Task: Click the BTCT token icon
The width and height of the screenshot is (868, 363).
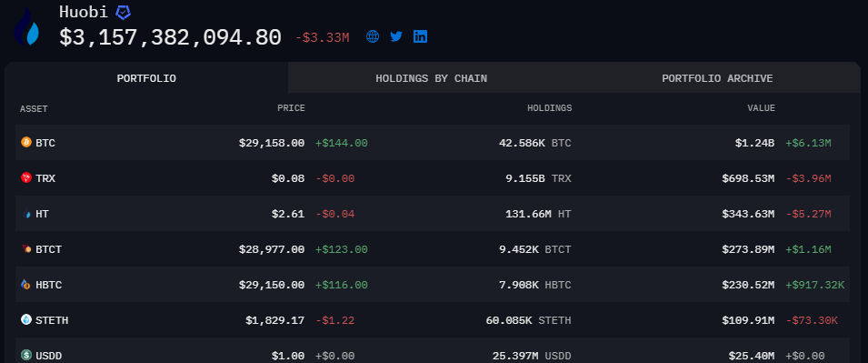Action: tap(26, 249)
